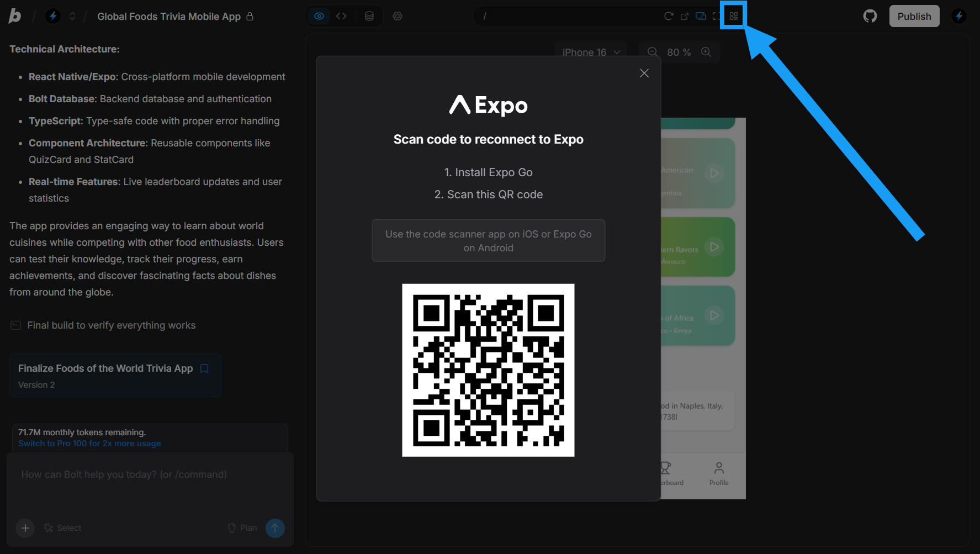Play the American quiz card in preview
The image size is (980, 554).
tap(714, 173)
